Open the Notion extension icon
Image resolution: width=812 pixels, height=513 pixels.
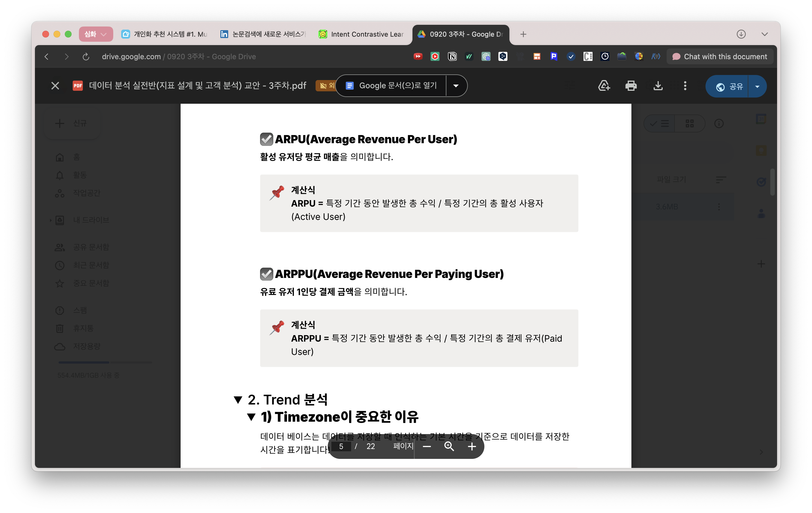pyautogui.click(x=452, y=56)
